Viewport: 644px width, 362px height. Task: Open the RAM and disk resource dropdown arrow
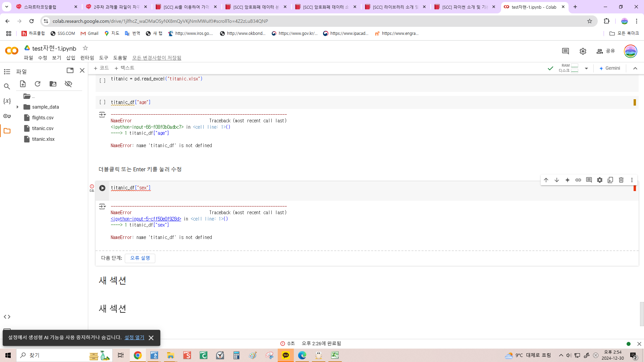point(586,68)
